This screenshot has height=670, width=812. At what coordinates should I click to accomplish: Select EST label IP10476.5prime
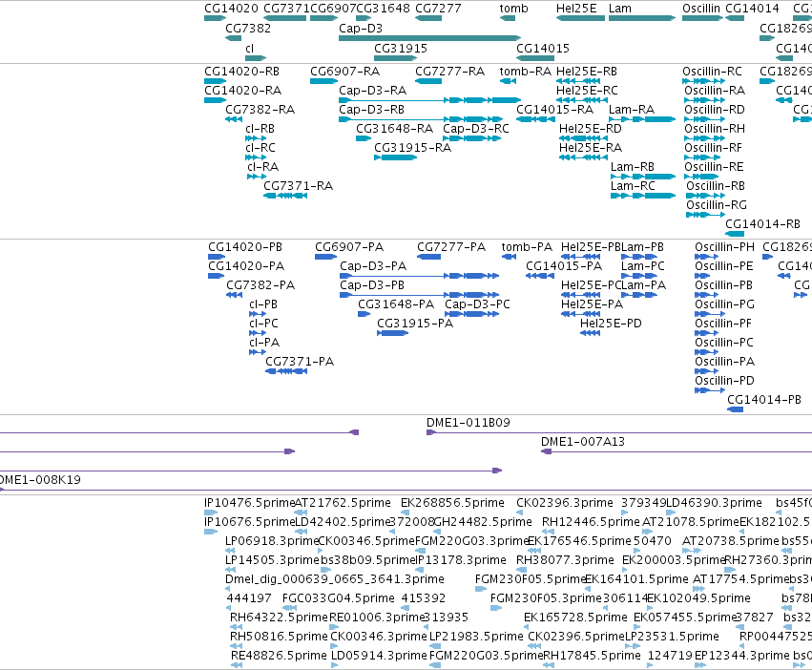coord(250,503)
